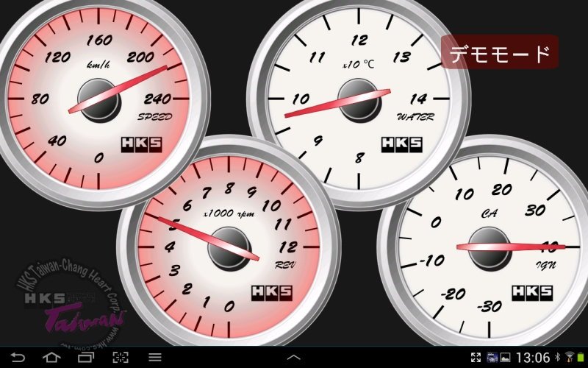
Task: Tap the Android back arrow
Action: [x=17, y=357]
